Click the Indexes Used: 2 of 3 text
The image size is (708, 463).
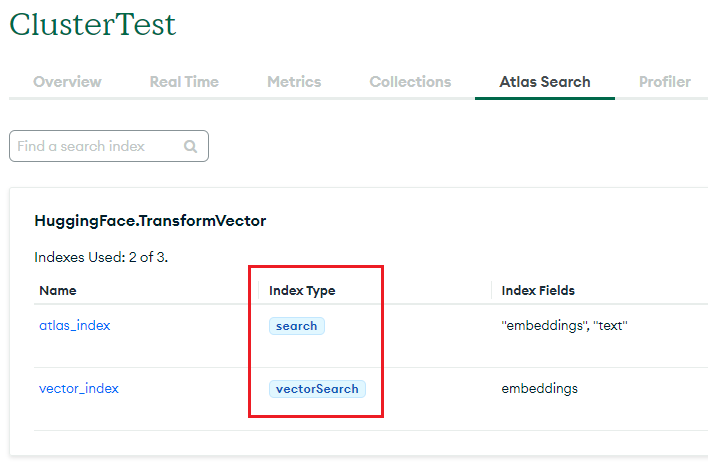pos(101,257)
